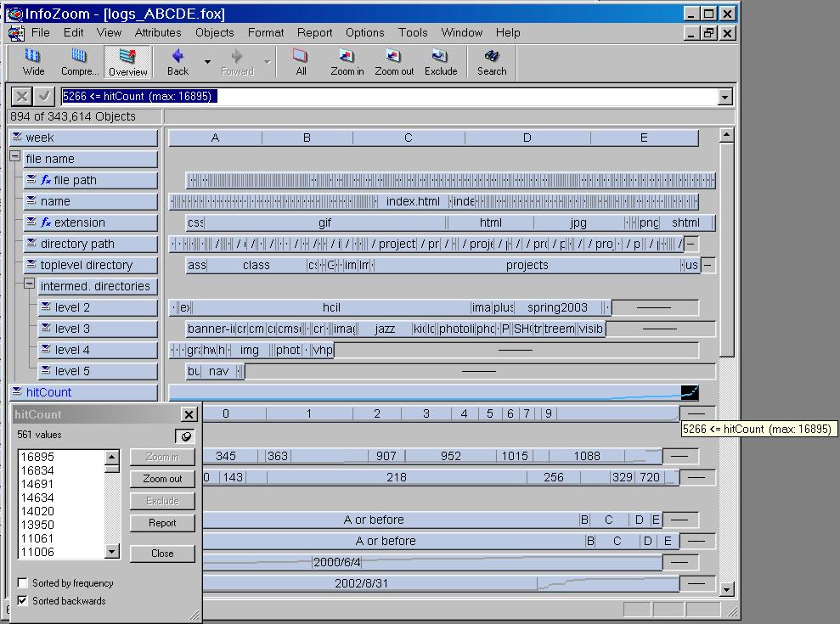Select value 14691 in hitCount list
840x624 pixels.
click(x=38, y=484)
